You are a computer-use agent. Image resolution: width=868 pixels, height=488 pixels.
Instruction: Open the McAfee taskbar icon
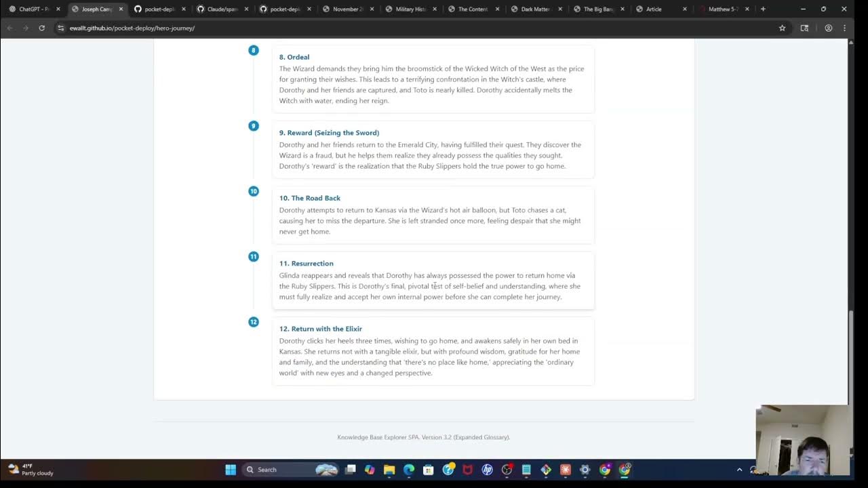click(467, 470)
